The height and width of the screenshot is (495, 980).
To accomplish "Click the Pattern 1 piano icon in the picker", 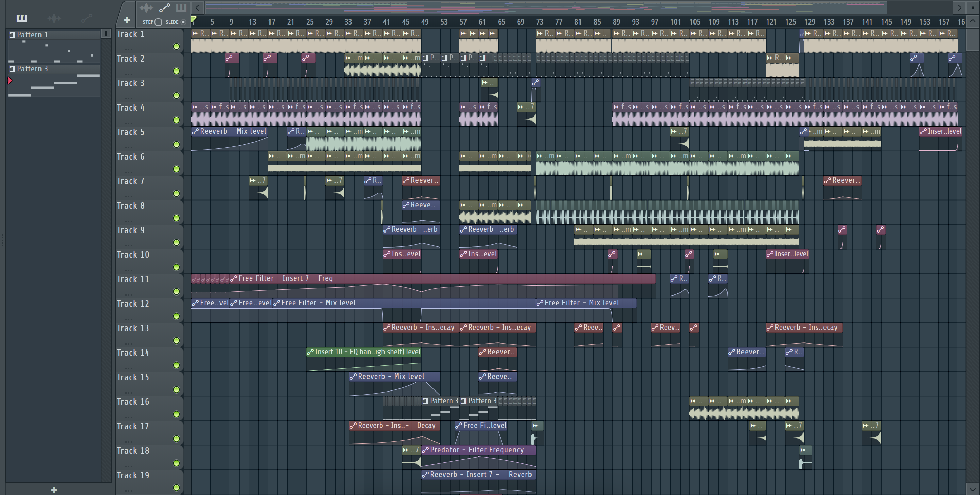I will pyautogui.click(x=12, y=35).
